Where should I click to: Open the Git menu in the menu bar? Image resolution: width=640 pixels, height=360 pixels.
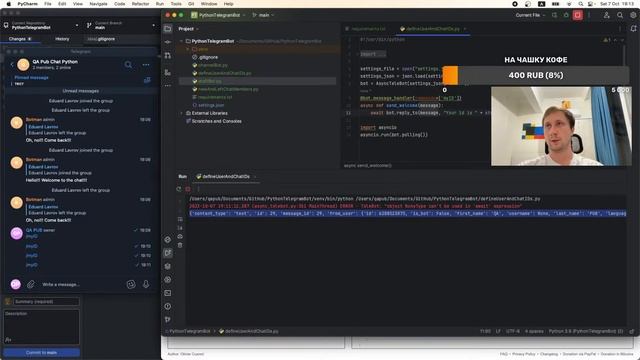click(191, 4)
